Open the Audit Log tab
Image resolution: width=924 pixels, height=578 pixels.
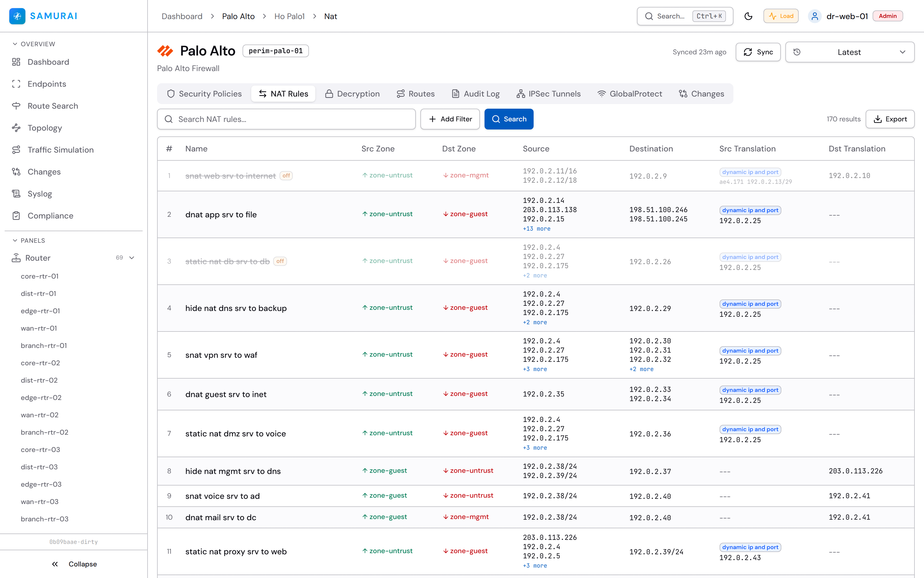[475, 94]
